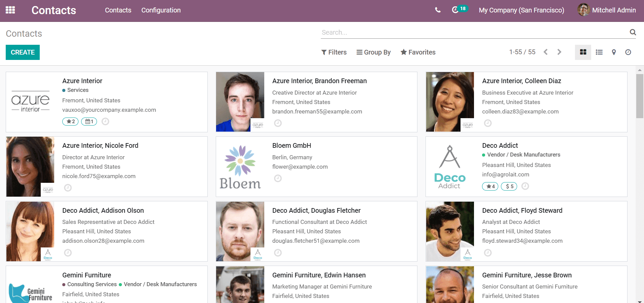Viewport: 644px width, 303px height.
Task: Switch to Kanban view icon
Action: pos(583,52)
